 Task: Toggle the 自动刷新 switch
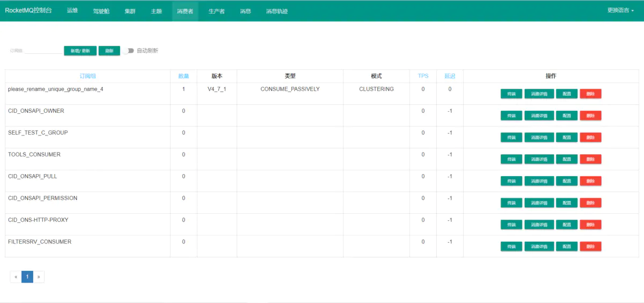[x=128, y=50]
